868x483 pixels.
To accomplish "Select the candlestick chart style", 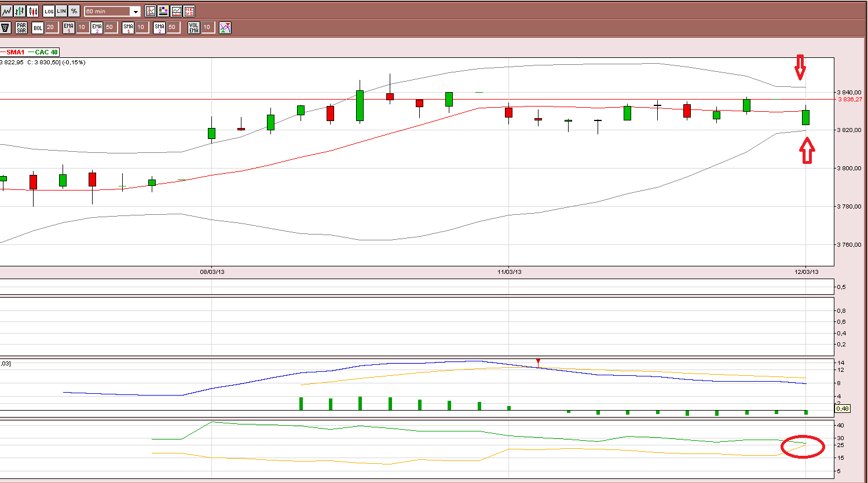I will coord(33,11).
